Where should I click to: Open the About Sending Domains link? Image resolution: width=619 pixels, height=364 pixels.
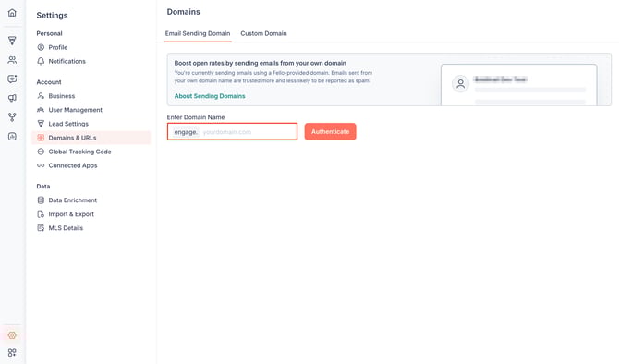pos(210,96)
